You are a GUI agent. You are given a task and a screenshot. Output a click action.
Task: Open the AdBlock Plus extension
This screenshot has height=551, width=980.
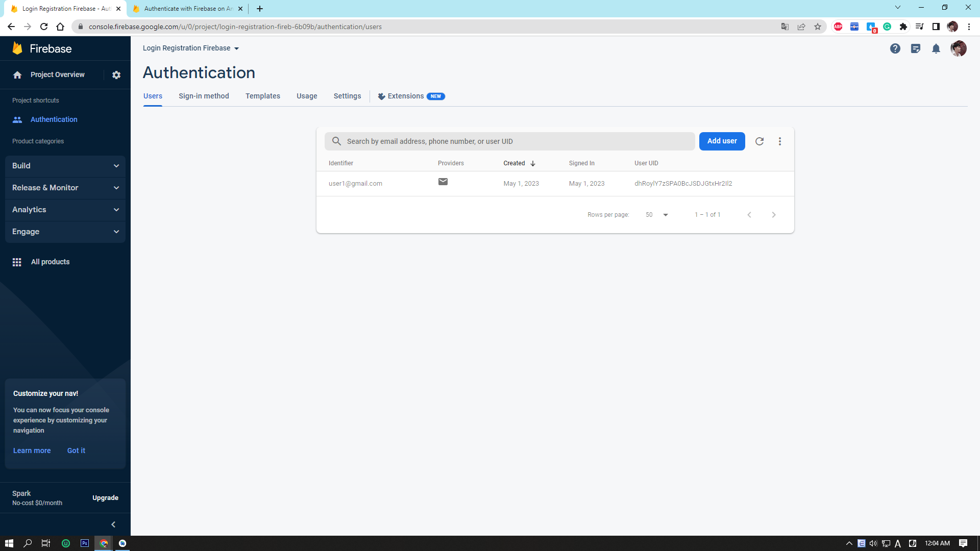coord(838,27)
